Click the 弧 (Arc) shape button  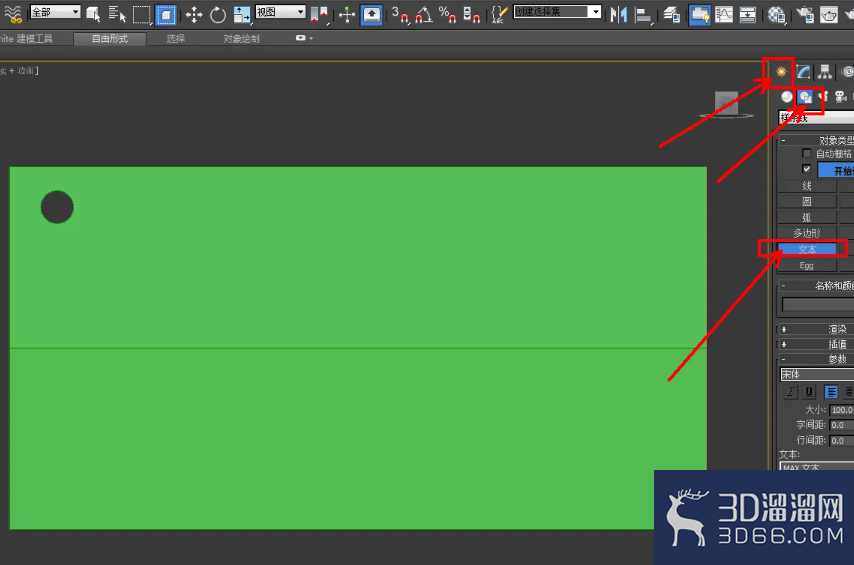click(807, 217)
